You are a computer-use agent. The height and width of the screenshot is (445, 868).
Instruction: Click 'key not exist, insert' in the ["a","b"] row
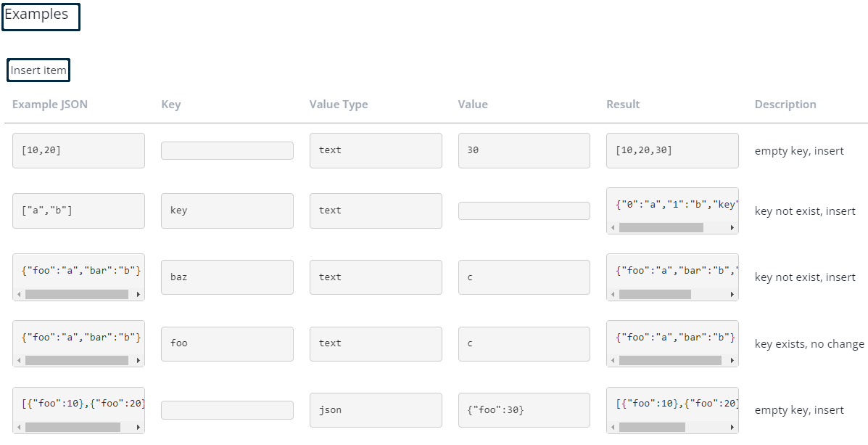click(805, 211)
